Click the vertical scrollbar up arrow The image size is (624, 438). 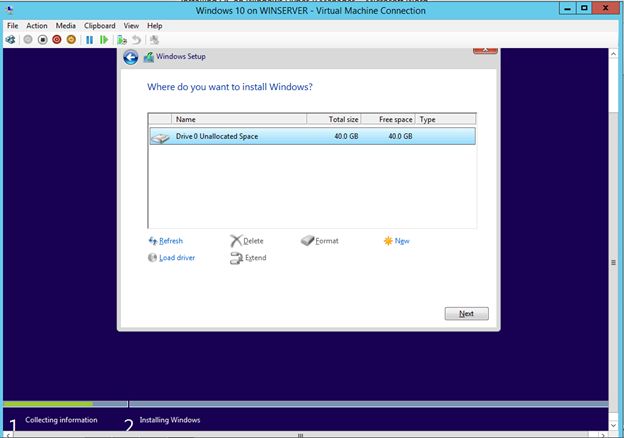point(613,53)
